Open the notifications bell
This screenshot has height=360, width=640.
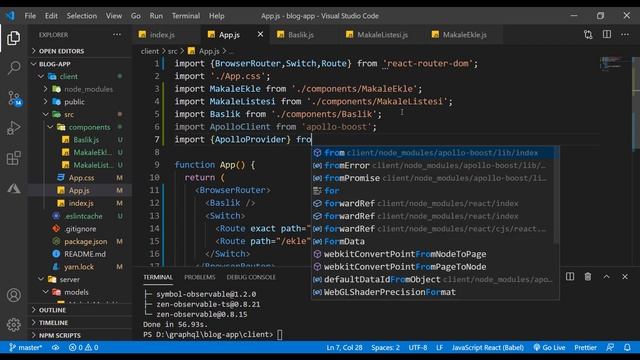(627, 347)
